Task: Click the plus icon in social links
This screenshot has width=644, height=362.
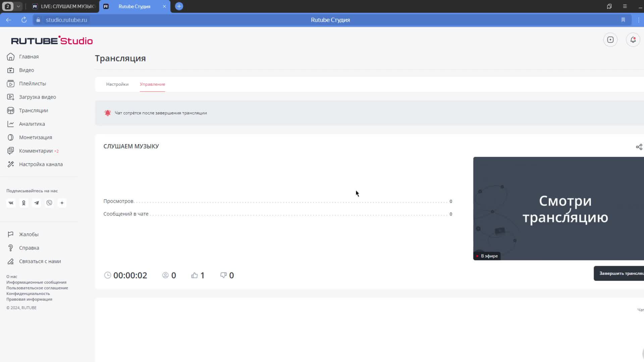Action: tap(62, 203)
